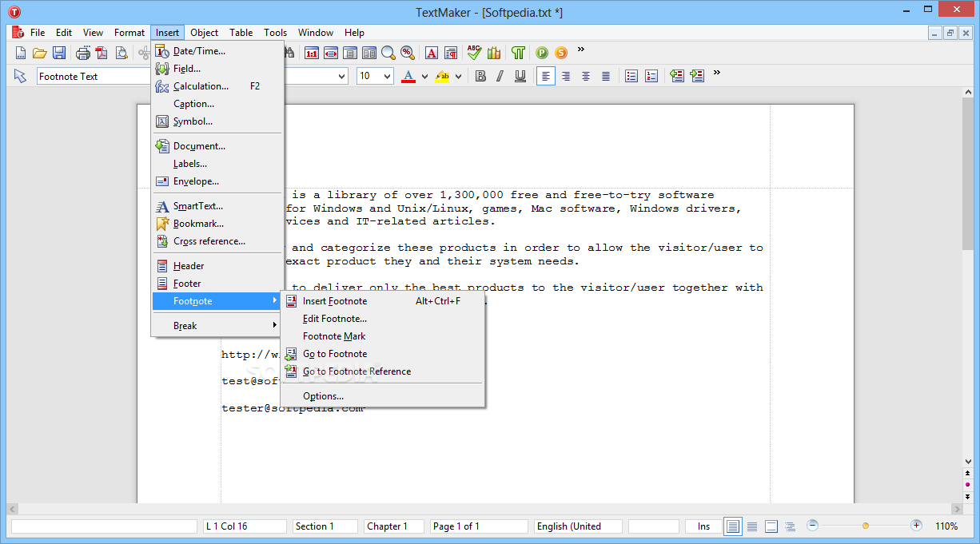Screen dimensions: 980x544
Task: Click the Zoom magnifier toolbar icon
Action: (388, 54)
